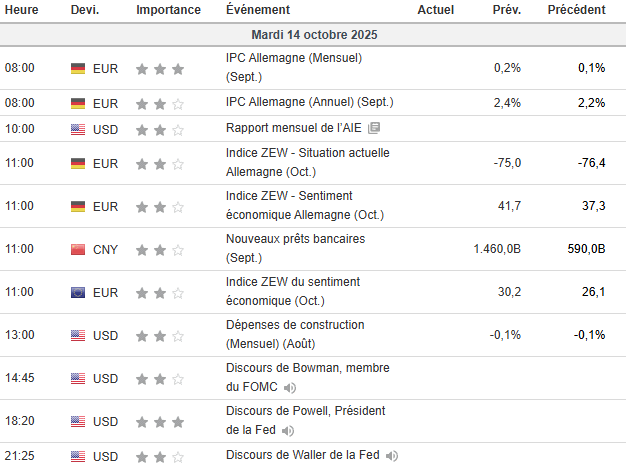Viewport: 626px width, 466px height.
Task: Click the German flag on the monthly IPC row
Action: [78, 69]
